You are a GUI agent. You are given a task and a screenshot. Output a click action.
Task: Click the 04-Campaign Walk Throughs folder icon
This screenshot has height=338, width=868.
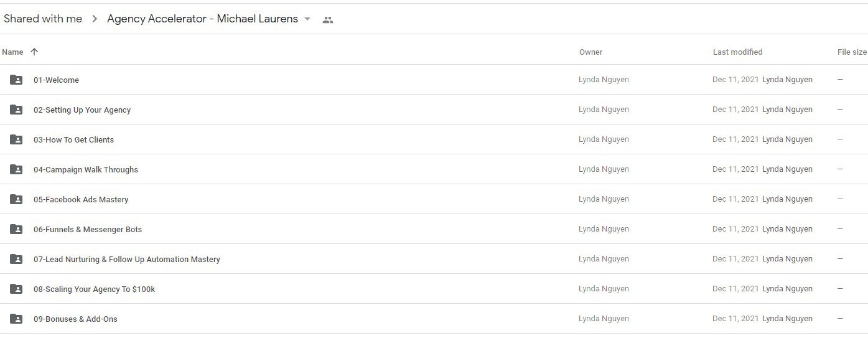tap(16, 169)
